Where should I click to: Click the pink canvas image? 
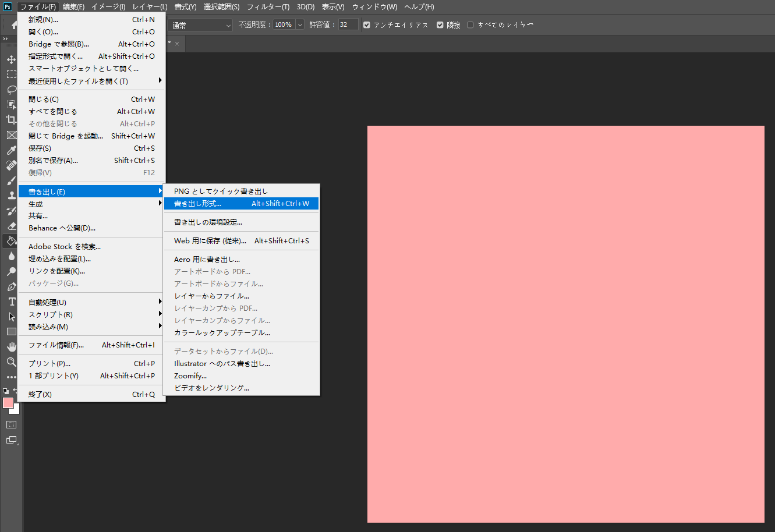pyautogui.click(x=565, y=324)
